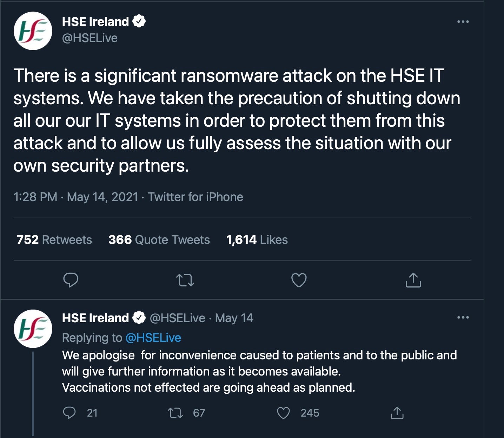View the 366 Quote Tweets
The height and width of the screenshot is (438, 504).
[x=159, y=240]
